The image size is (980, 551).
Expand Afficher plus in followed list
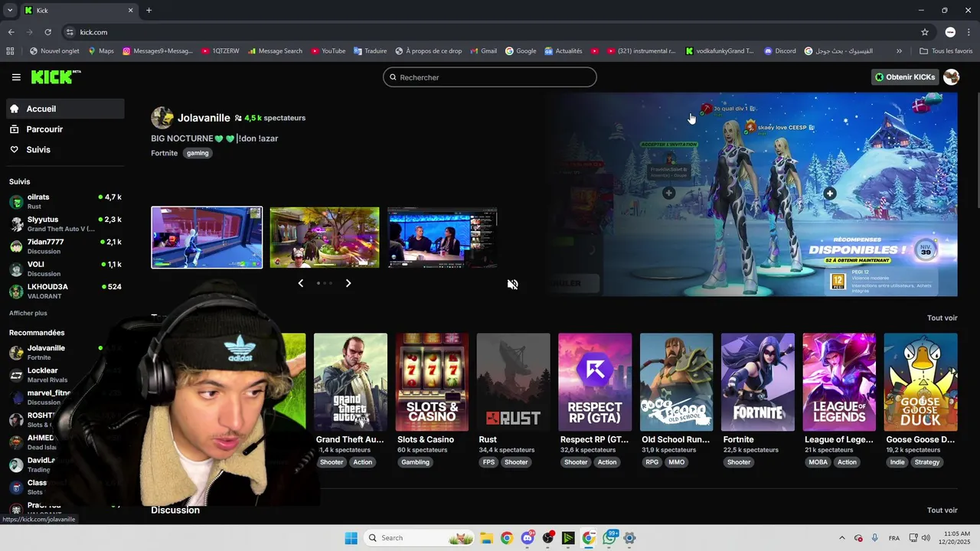[28, 313]
